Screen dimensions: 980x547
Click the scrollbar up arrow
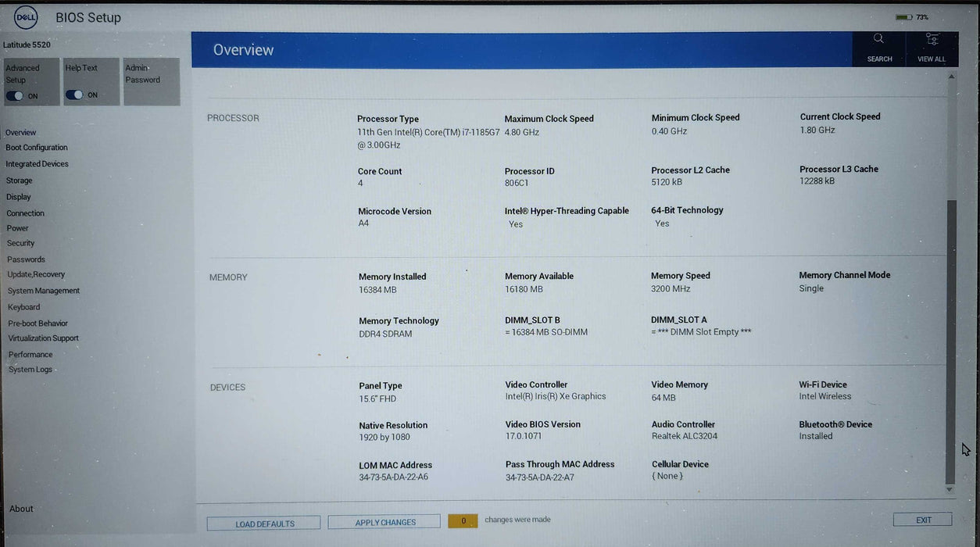pos(950,77)
